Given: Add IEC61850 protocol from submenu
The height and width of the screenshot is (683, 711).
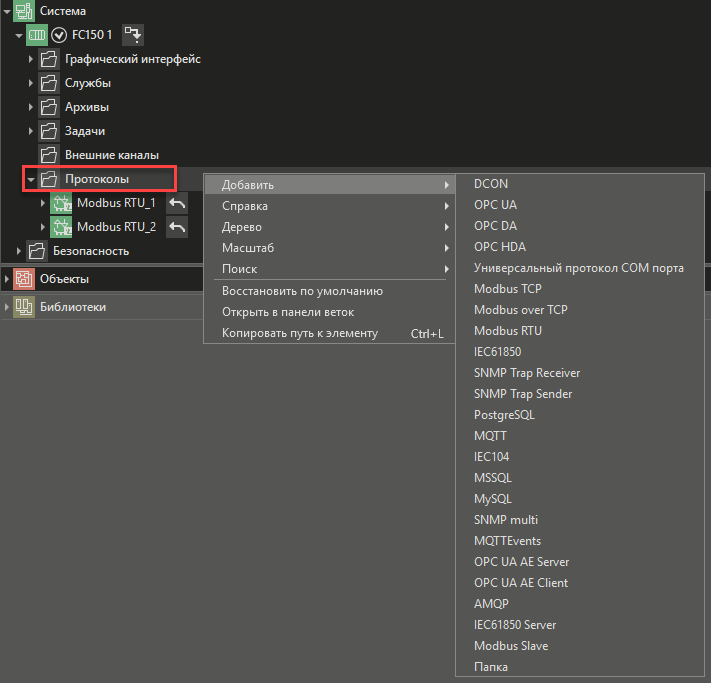Looking at the screenshot, I should coord(580,352).
